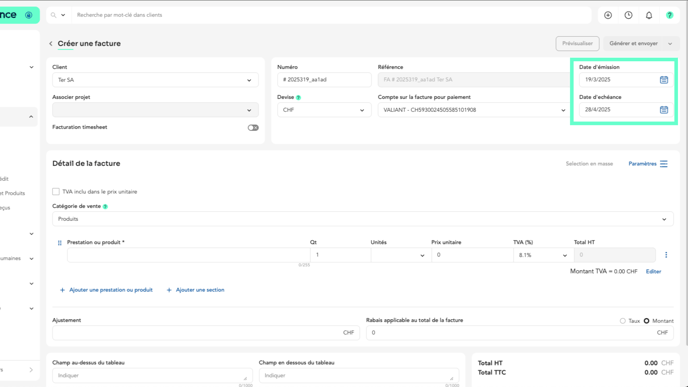The height and width of the screenshot is (387, 688).
Task: Open the line item three-dot menu
Action: pyautogui.click(x=666, y=255)
